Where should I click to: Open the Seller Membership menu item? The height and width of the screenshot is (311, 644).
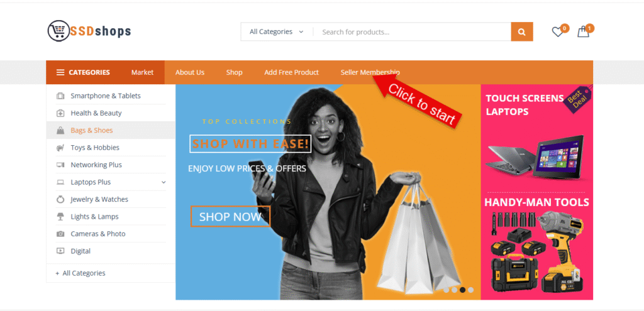coord(370,72)
